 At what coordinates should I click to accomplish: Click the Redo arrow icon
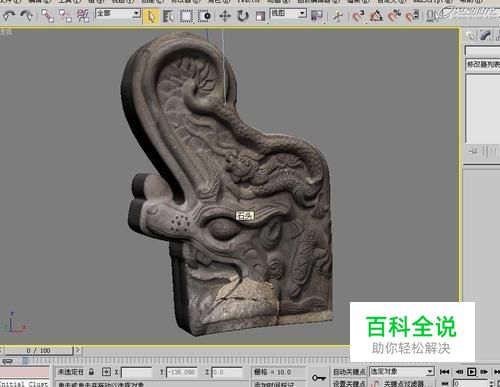[x=26, y=16]
